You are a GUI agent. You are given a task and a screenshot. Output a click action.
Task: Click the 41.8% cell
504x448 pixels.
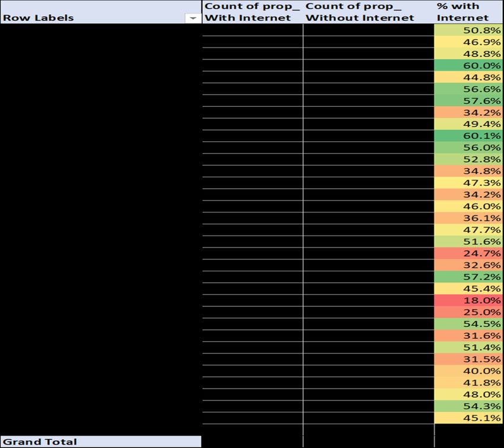[468, 382]
